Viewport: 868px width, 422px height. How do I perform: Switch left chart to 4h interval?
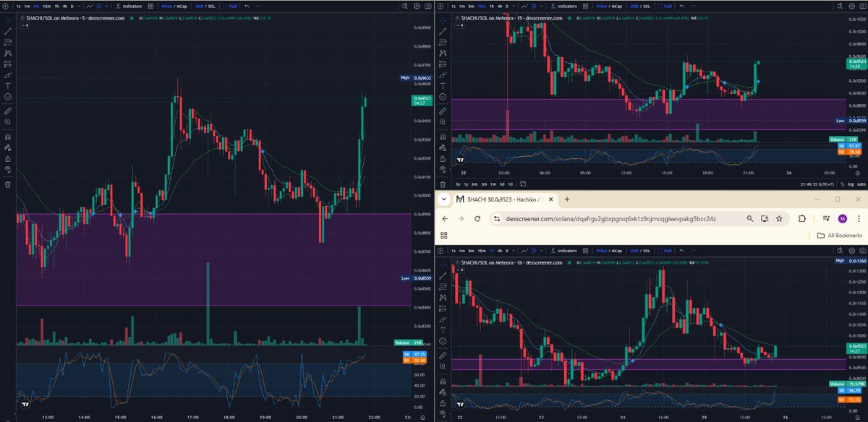[65, 6]
